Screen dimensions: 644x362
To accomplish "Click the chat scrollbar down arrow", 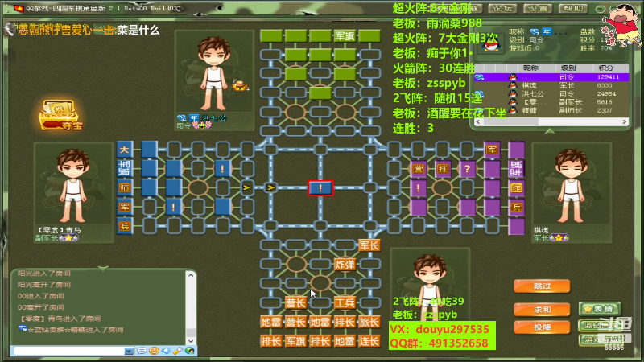I will point(191,340).
